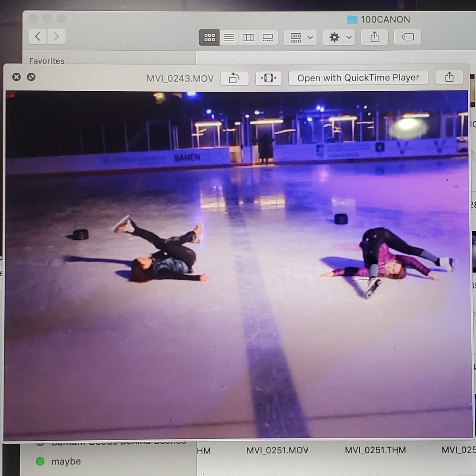The height and width of the screenshot is (476, 476).
Task: Go forward in Finder navigation
Action: click(56, 36)
